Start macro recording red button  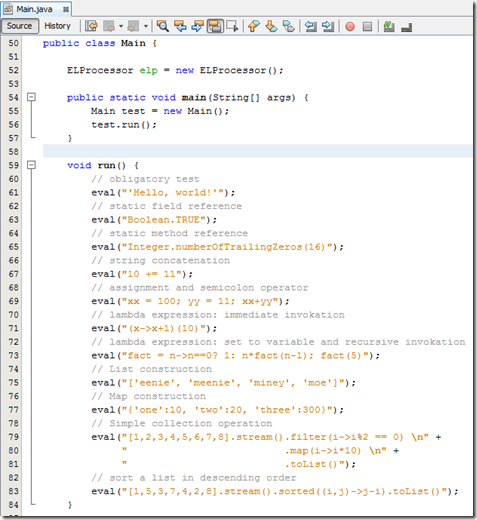[350, 26]
